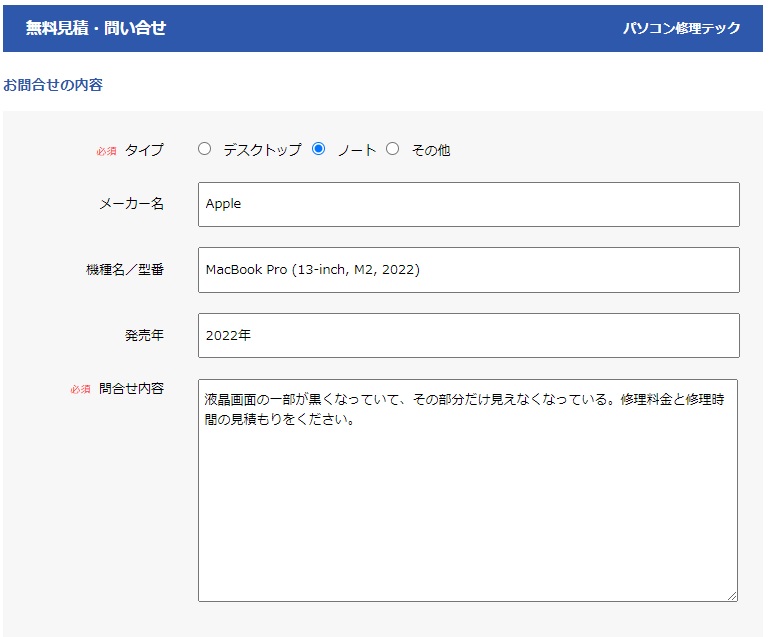Click the 機種名/型番 field label
The width and height of the screenshot is (770, 637).
(125, 270)
